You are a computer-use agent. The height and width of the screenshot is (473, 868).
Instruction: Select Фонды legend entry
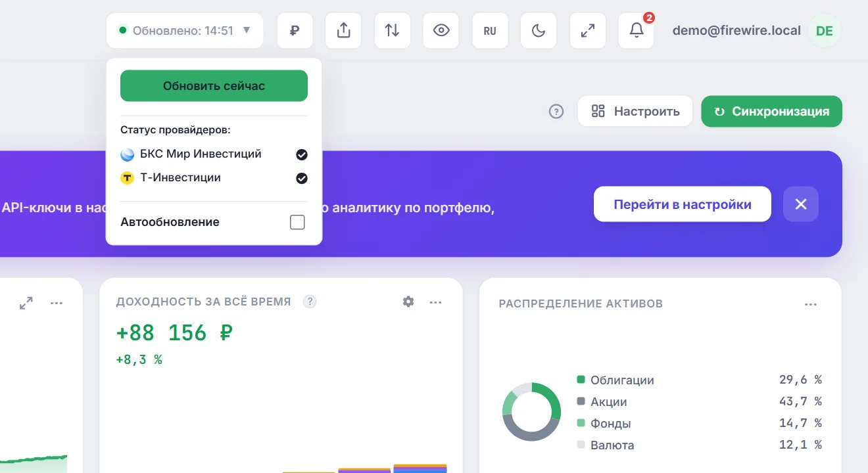click(x=604, y=423)
